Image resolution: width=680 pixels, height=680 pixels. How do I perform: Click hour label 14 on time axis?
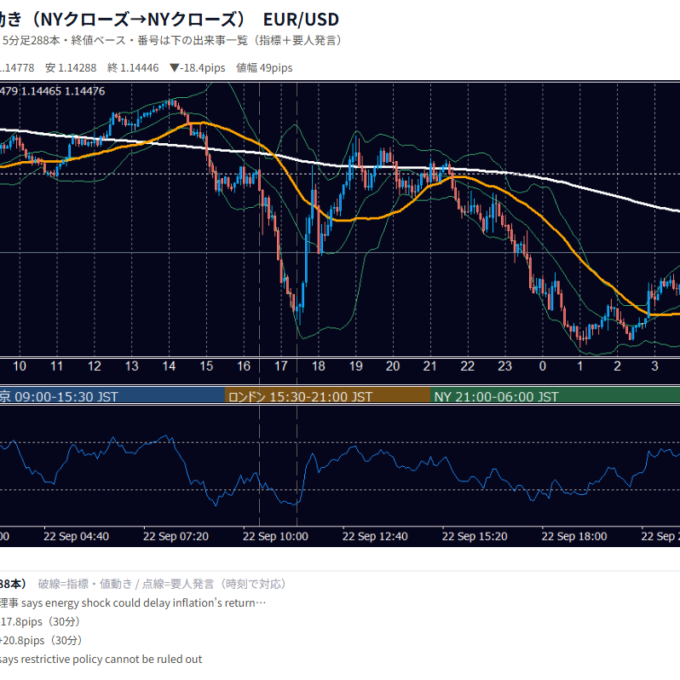pyautogui.click(x=169, y=366)
